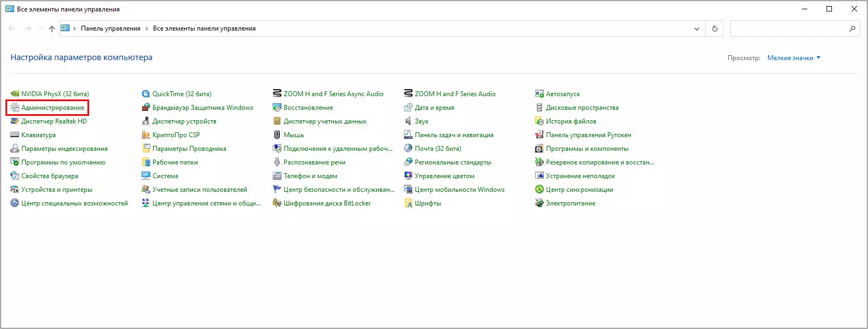The image size is (868, 329).
Task: Open the Свойства браузера icon
Action: (x=15, y=176)
